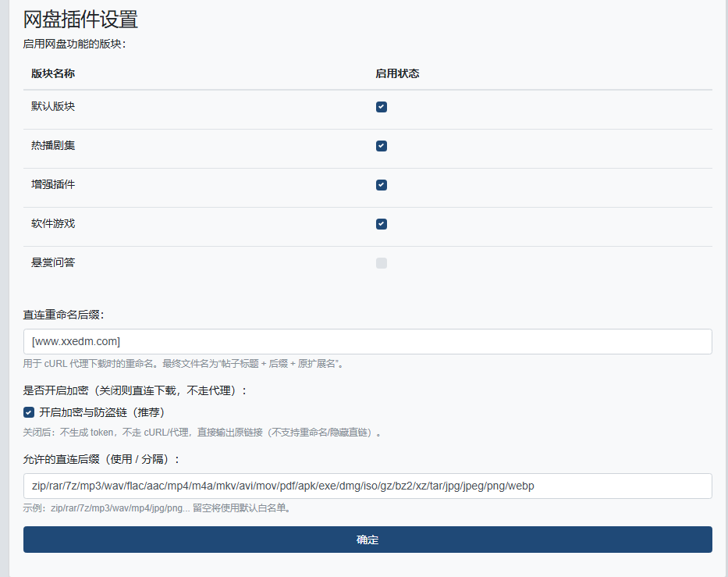Enable the 悬赏问答 checkbox
This screenshot has height=577, width=728.
(x=382, y=263)
